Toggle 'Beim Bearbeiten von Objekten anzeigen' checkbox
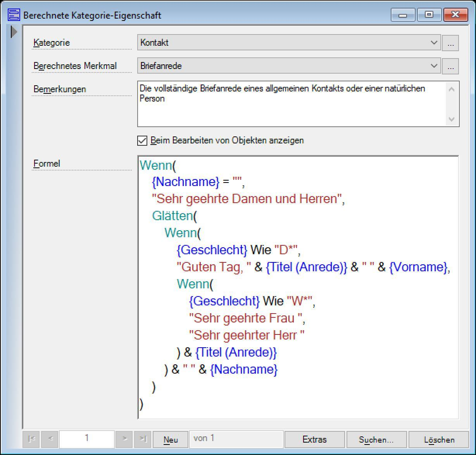Screen dimensions: 476x455 click(142, 141)
